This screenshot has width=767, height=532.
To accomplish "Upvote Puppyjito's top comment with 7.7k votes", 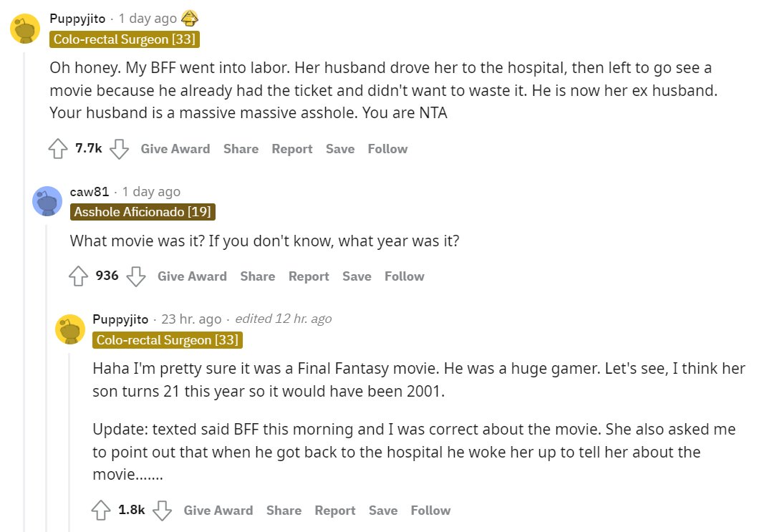I will [x=58, y=149].
